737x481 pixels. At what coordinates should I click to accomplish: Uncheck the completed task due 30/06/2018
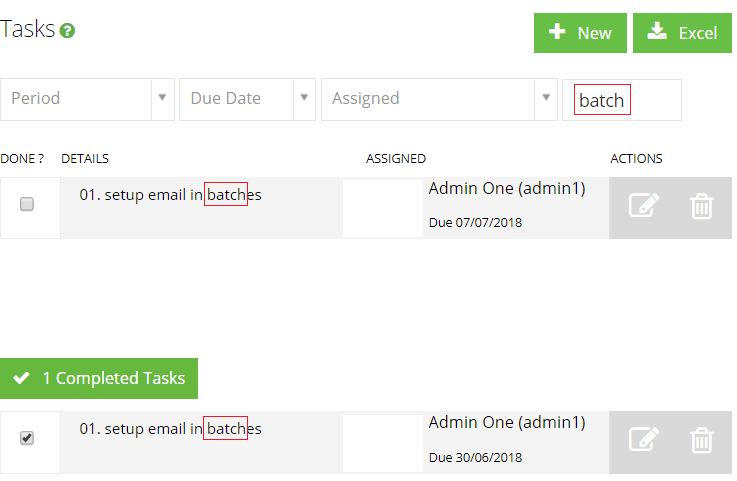click(x=27, y=438)
